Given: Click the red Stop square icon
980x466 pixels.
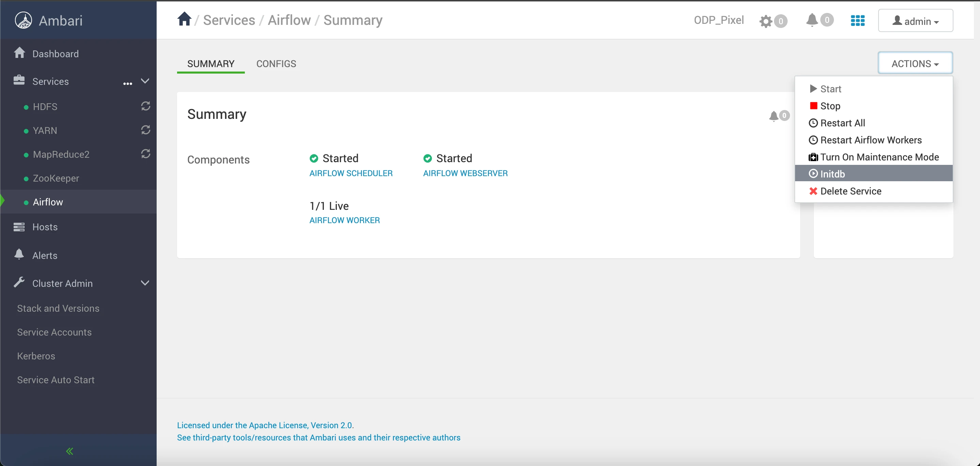Looking at the screenshot, I should coord(813,106).
